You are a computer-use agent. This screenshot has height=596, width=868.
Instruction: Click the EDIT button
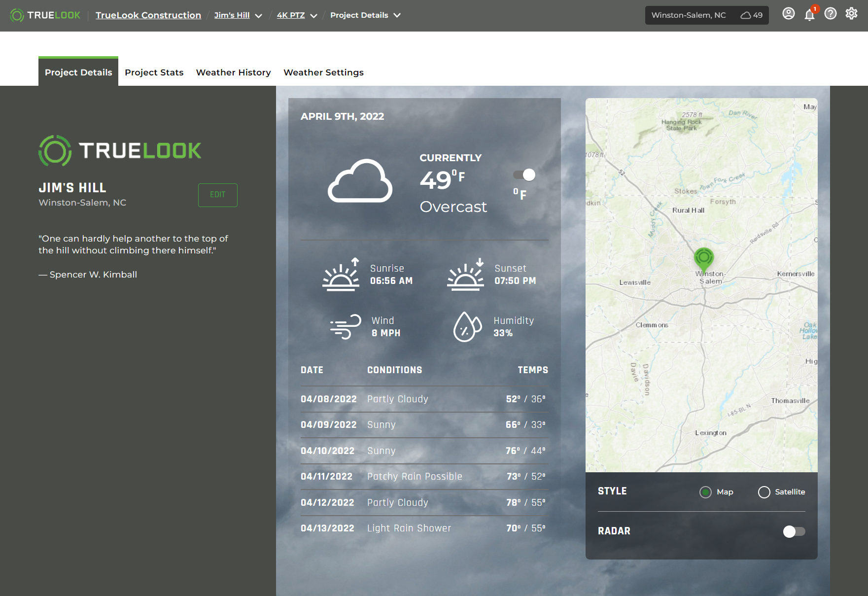(218, 195)
